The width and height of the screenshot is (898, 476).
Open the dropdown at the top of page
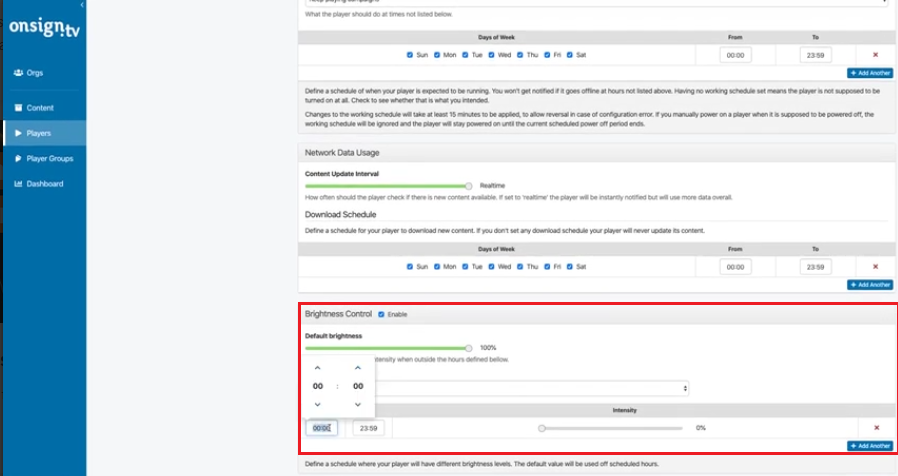tap(596, 3)
